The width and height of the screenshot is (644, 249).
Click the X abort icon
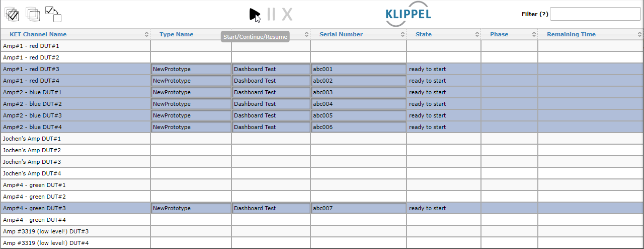pyautogui.click(x=287, y=14)
